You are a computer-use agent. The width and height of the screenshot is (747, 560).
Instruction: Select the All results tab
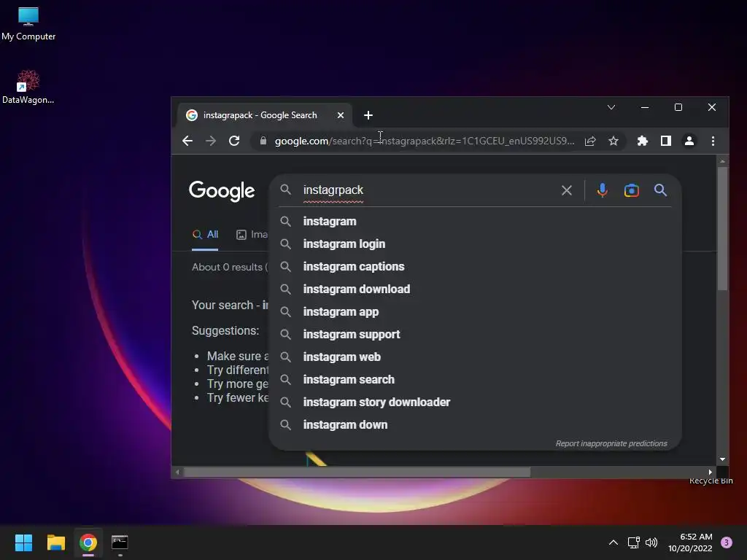click(205, 234)
